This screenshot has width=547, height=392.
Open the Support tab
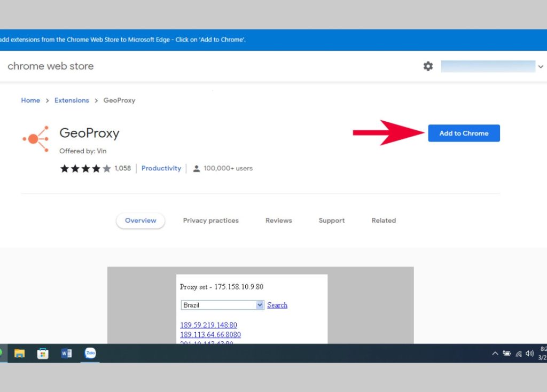pyautogui.click(x=331, y=221)
